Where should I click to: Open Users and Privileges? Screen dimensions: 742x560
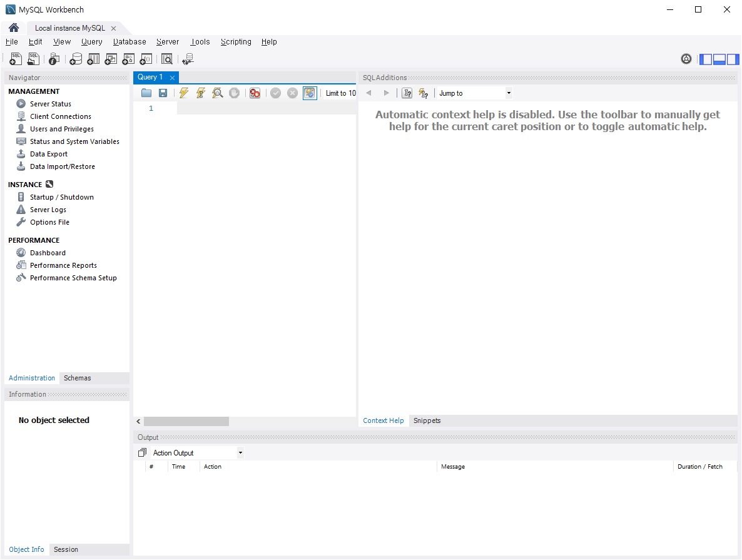coord(62,129)
